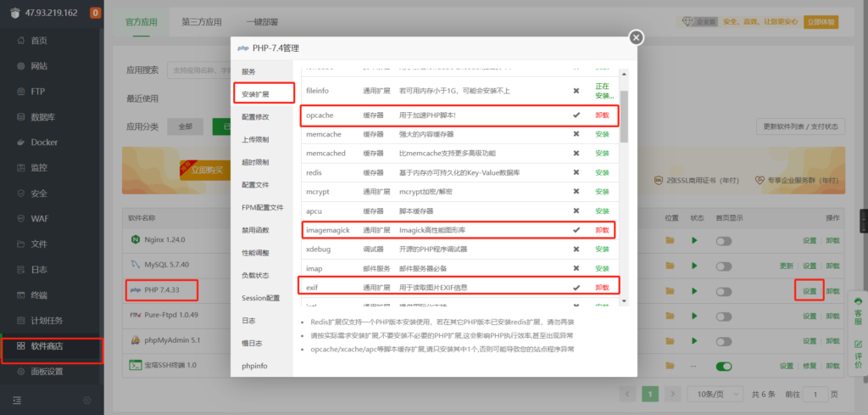
Task: Switch to 第三方应用 tab
Action: pos(200,21)
